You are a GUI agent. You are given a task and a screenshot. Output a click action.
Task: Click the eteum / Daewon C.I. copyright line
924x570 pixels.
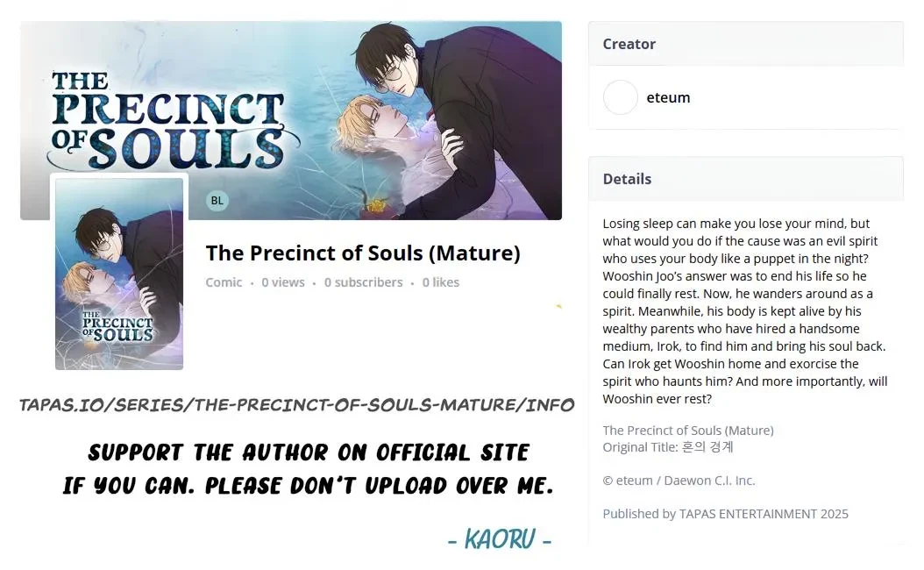(679, 481)
